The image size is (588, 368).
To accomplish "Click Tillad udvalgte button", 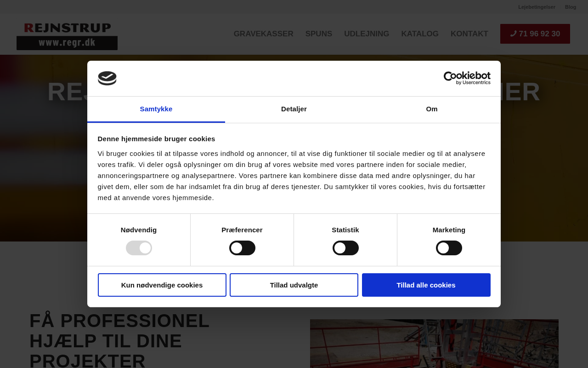I will click(294, 285).
